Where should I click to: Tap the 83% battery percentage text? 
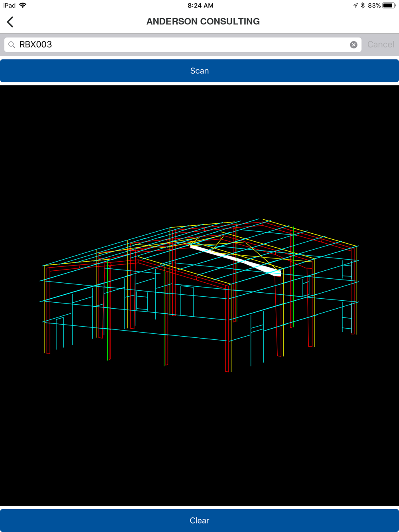[x=374, y=6]
